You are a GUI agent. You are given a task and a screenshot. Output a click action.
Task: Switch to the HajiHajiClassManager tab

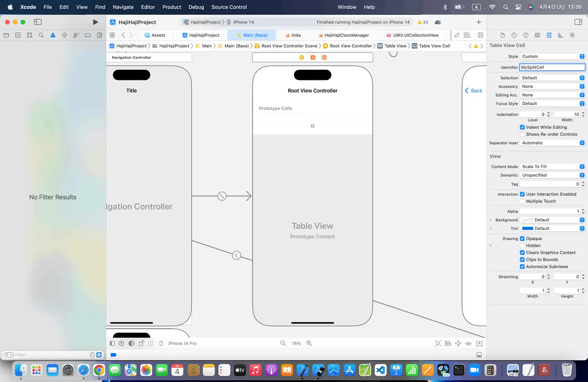point(343,35)
